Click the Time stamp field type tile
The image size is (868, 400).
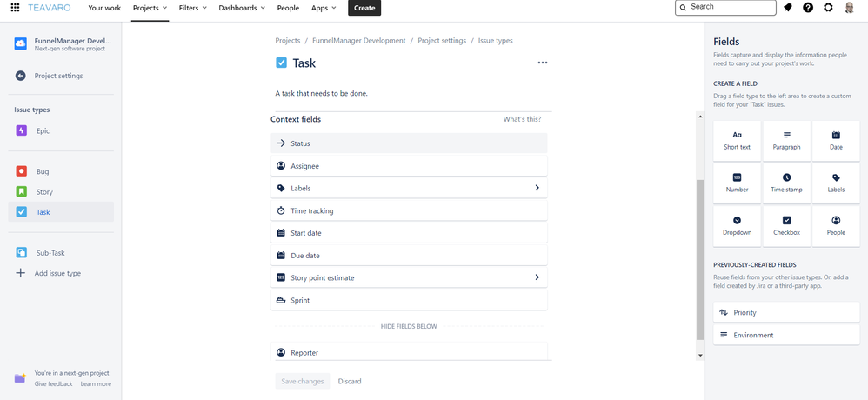pos(786,183)
